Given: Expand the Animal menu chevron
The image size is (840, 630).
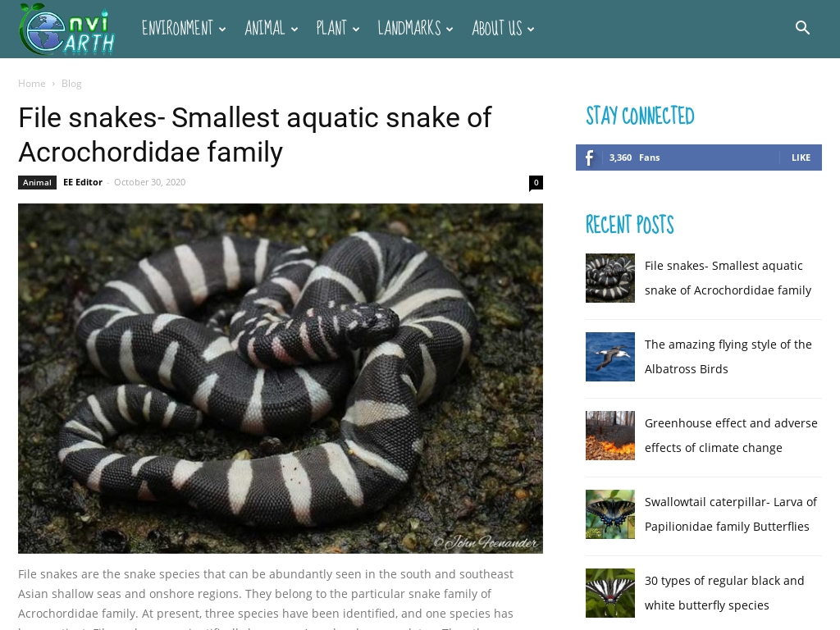Looking at the screenshot, I should pyautogui.click(x=294, y=30).
